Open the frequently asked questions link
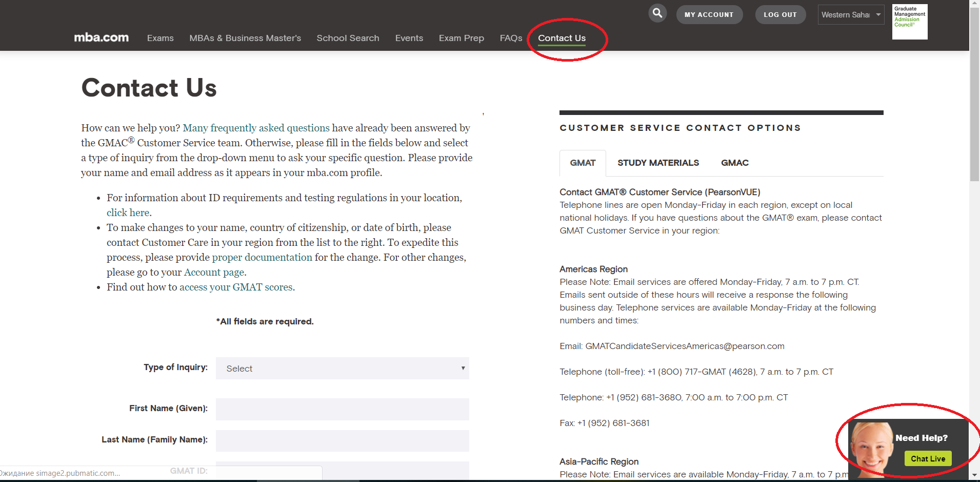980x482 pixels. point(256,128)
